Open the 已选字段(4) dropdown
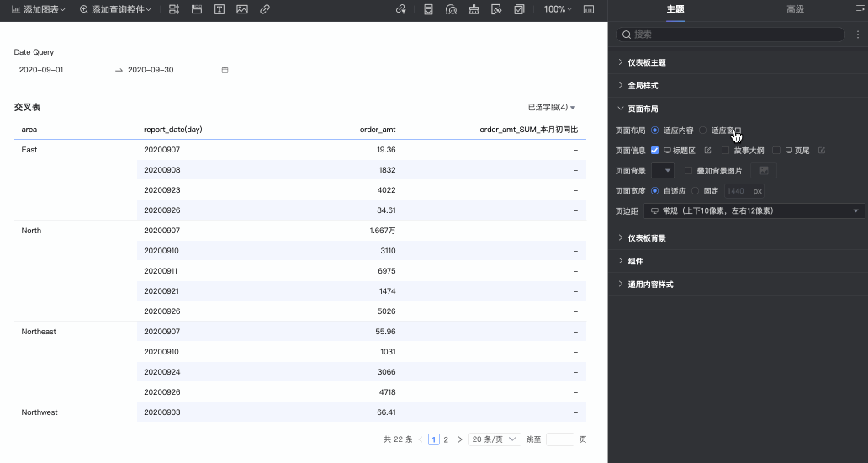Viewport: 868px width, 463px height. [552, 107]
